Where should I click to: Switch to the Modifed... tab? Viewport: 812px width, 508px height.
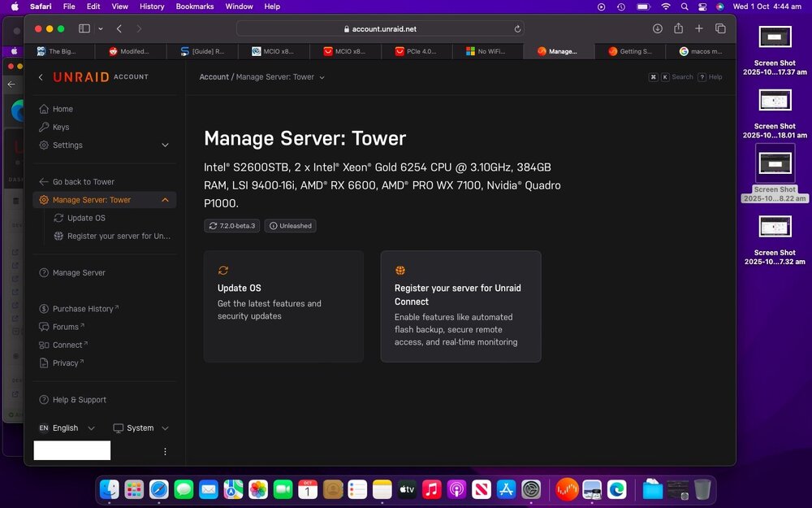pyautogui.click(x=131, y=51)
